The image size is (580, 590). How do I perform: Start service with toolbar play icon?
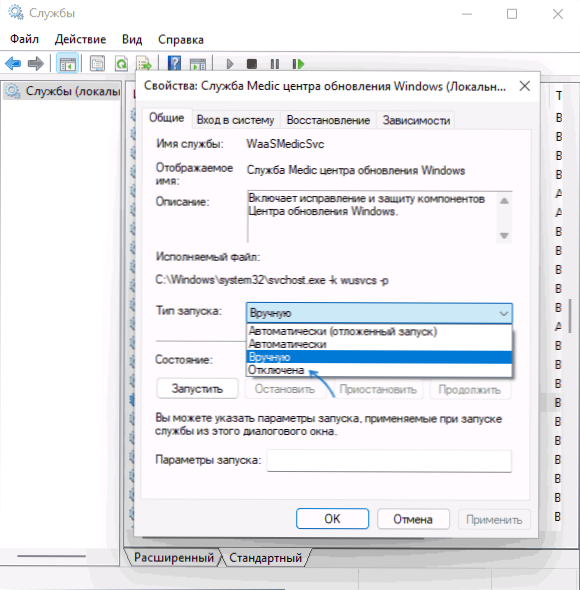pyautogui.click(x=230, y=64)
